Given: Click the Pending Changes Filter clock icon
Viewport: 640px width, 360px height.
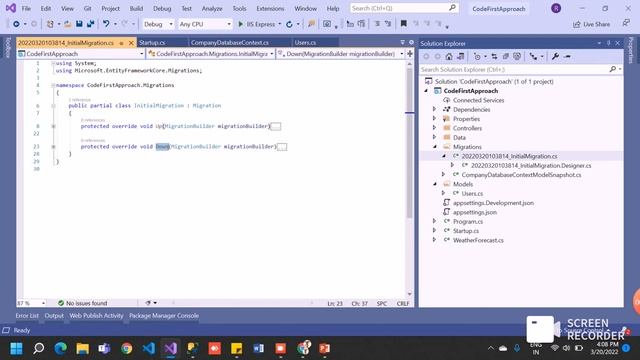Looking at the screenshot, I should tap(477, 57).
